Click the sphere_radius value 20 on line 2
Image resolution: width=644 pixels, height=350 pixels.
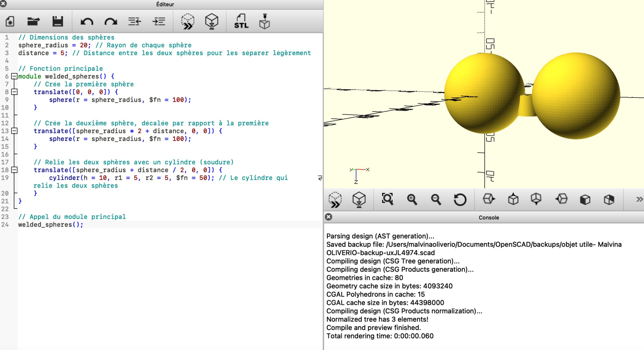tap(84, 45)
